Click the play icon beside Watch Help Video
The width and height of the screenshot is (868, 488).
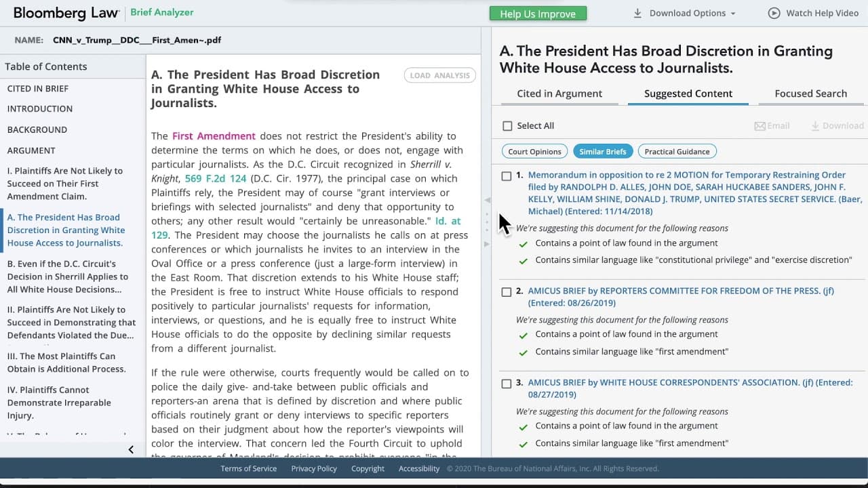tap(774, 13)
